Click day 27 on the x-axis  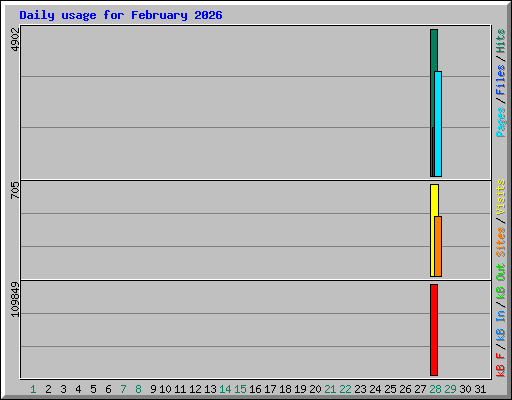[x=420, y=389]
